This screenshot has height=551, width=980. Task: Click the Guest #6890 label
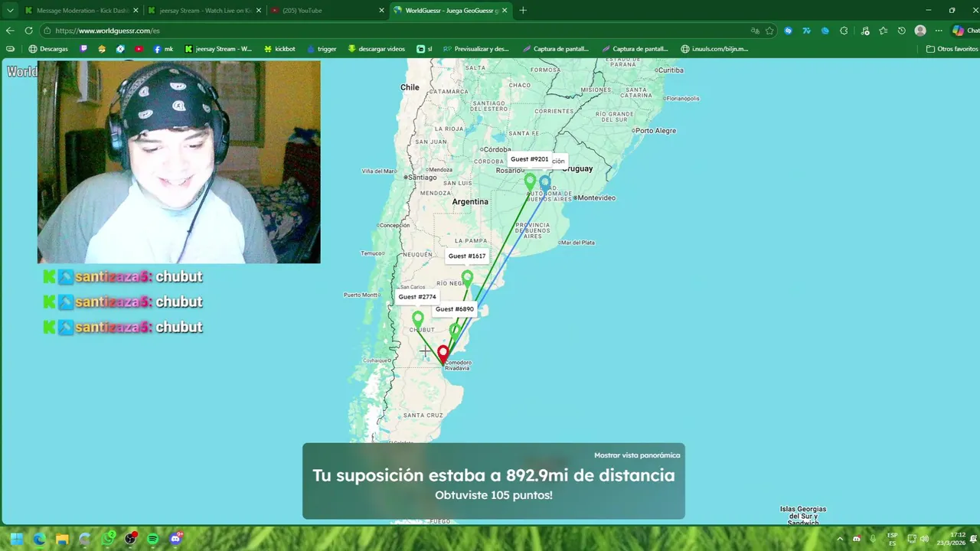(455, 309)
